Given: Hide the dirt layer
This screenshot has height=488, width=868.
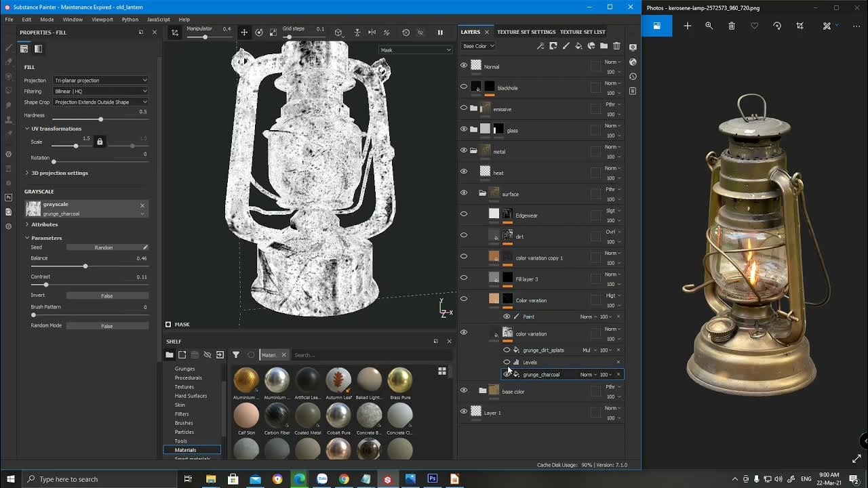Looking at the screenshot, I should [x=464, y=235].
